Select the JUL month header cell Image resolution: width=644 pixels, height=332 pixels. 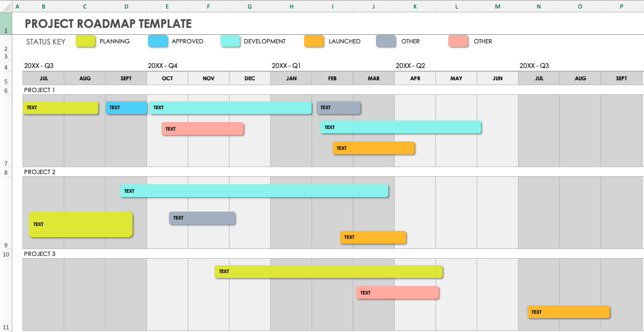(x=43, y=78)
